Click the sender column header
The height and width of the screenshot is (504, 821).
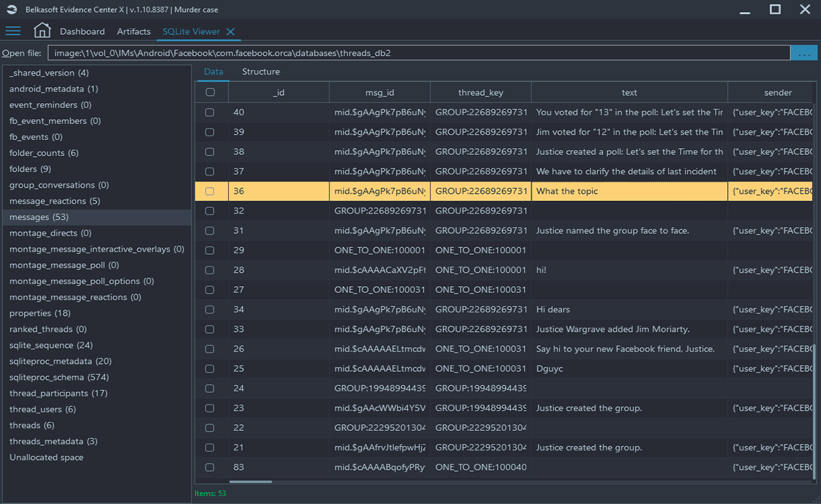771,92
